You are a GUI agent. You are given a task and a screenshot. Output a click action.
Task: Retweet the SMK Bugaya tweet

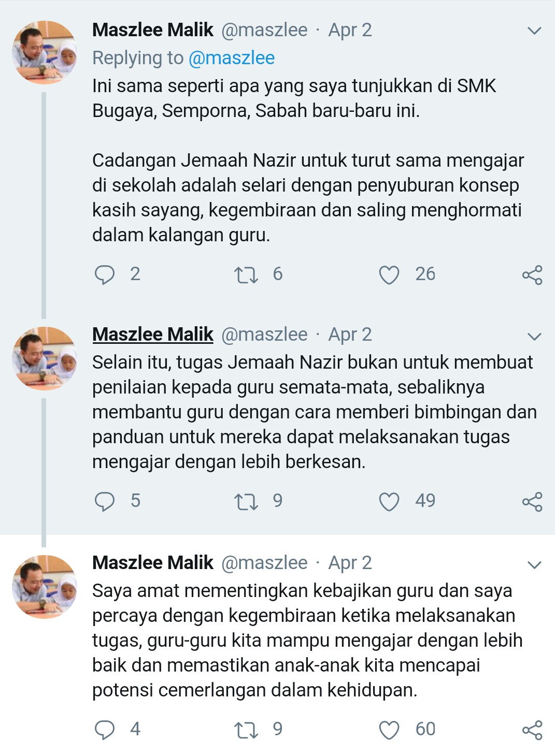pos(246,275)
